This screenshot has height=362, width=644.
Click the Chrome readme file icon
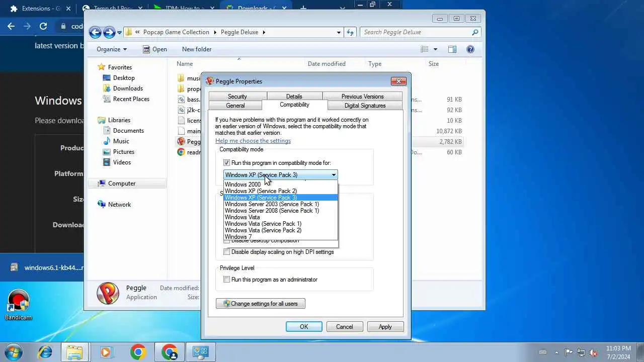coord(181,152)
